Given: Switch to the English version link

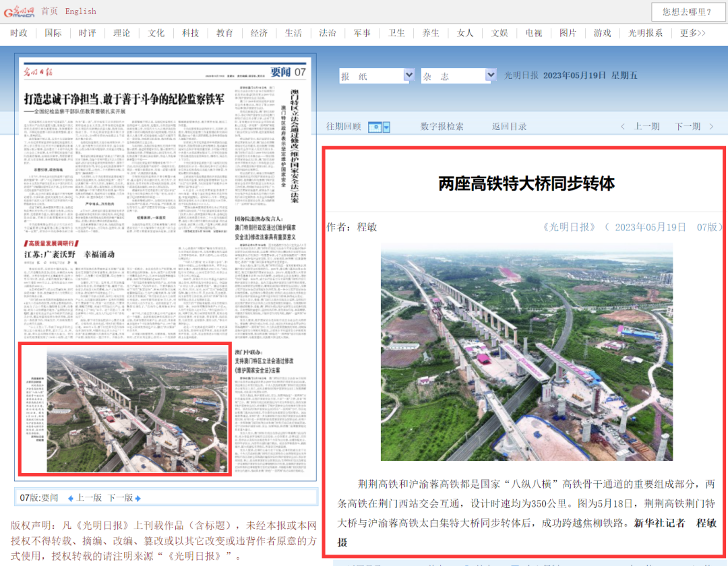Looking at the screenshot, I should click(x=81, y=11).
